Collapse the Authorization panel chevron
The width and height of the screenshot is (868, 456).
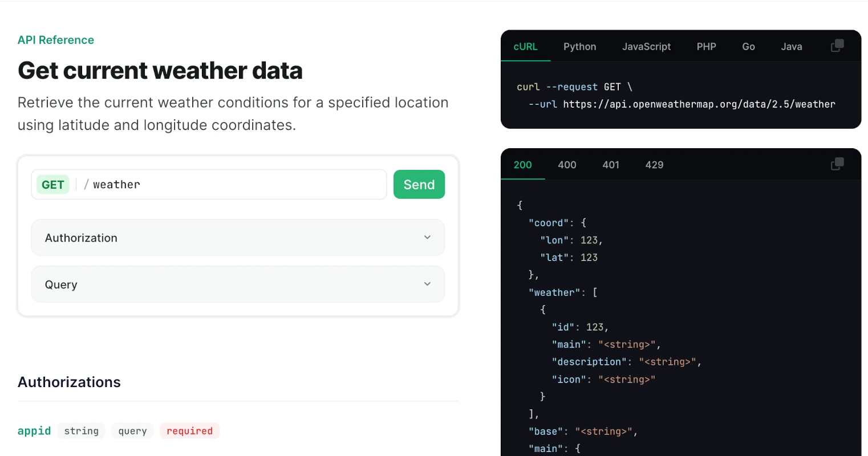[427, 237]
